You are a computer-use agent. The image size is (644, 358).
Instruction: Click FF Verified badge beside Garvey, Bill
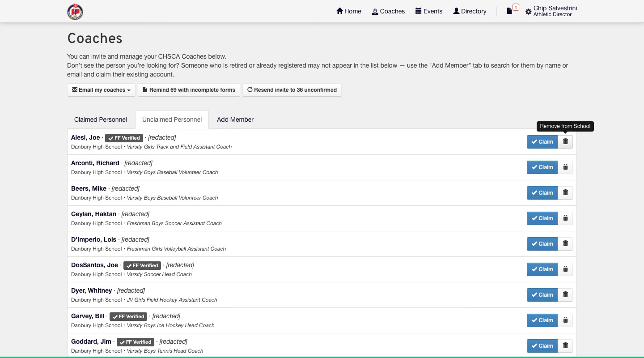coord(128,316)
